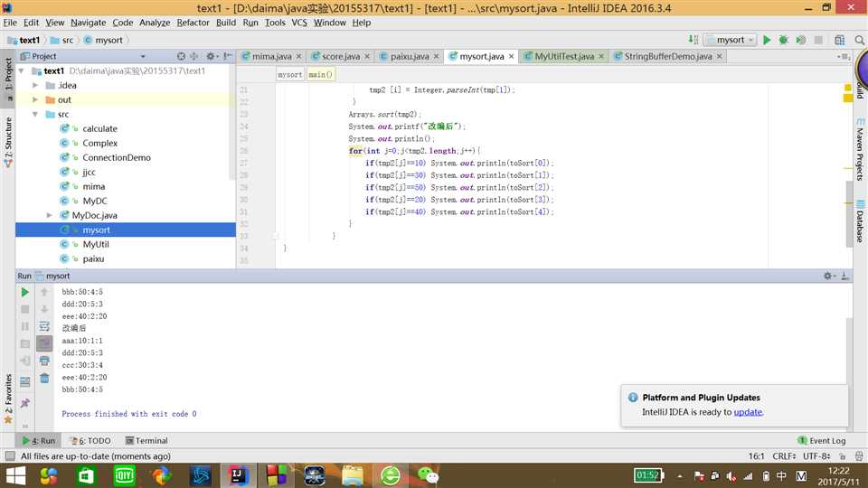The image size is (868, 488).
Task: Switch to MyUtilTest.java tab
Action: click(x=563, y=56)
